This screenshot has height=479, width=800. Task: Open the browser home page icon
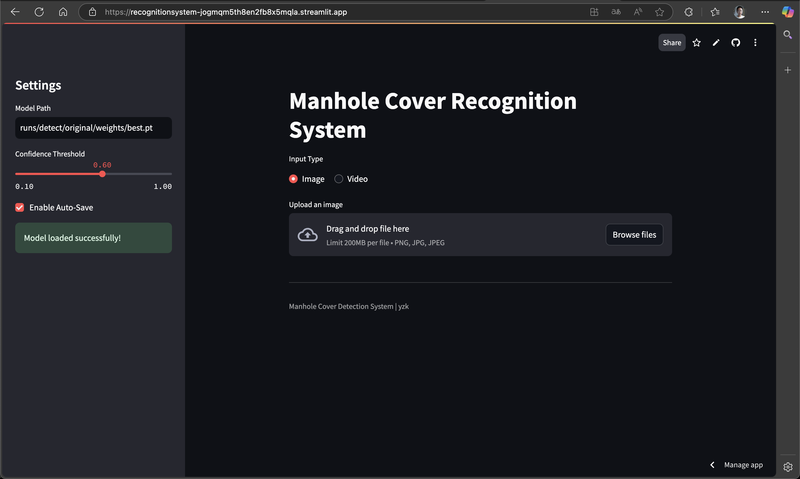tap(63, 12)
